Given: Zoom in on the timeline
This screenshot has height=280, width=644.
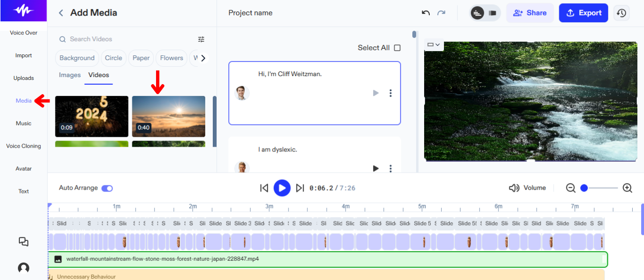Looking at the screenshot, I should coord(627,188).
